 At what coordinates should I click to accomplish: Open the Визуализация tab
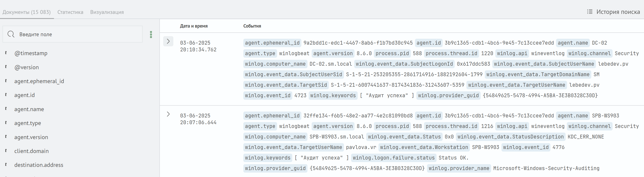(107, 12)
